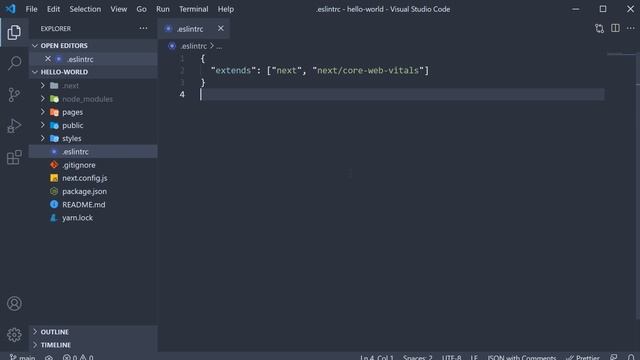Image resolution: width=640 pixels, height=360 pixels.
Task: Open the Selection menu
Action: 85,9
